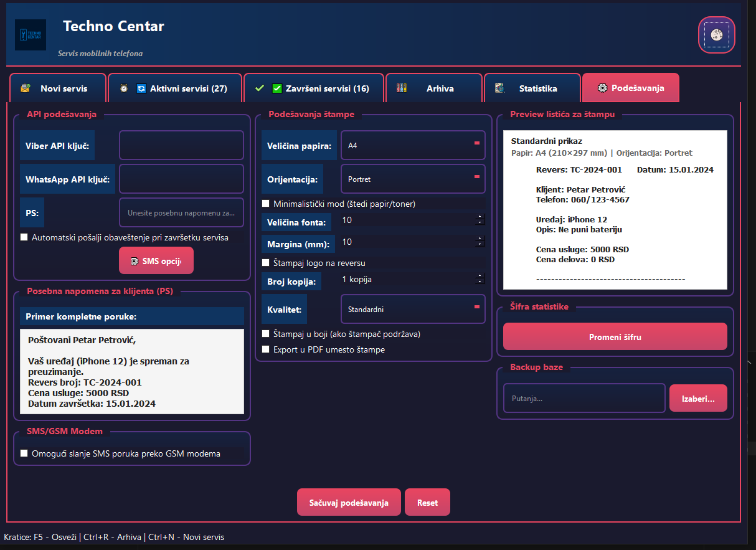Increase the Veličina fonta stepper value

(x=480, y=217)
